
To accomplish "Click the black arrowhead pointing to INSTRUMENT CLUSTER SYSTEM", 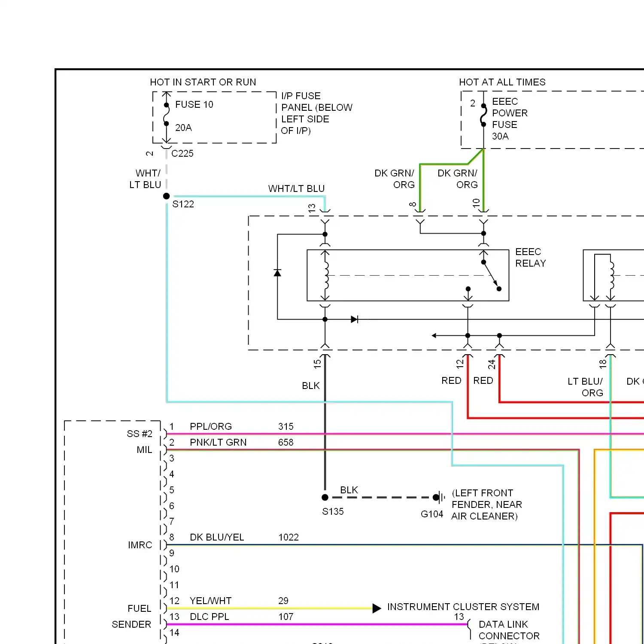I will click(377, 608).
